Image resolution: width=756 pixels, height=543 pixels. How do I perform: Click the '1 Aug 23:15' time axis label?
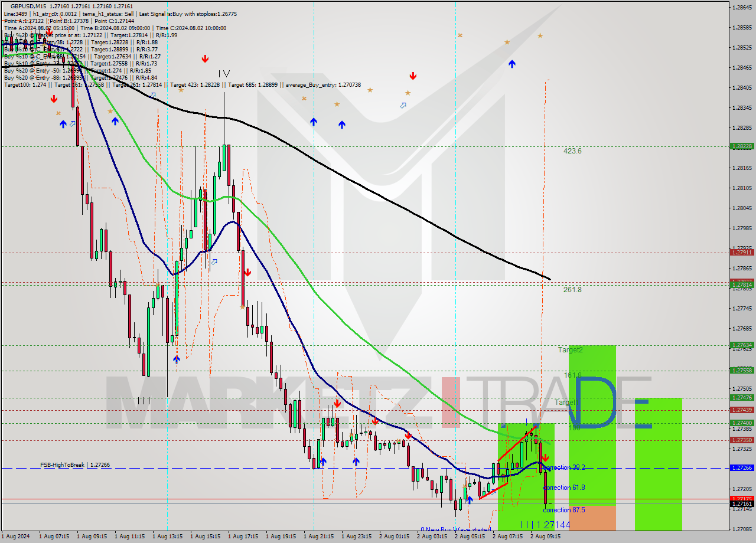[x=357, y=537]
